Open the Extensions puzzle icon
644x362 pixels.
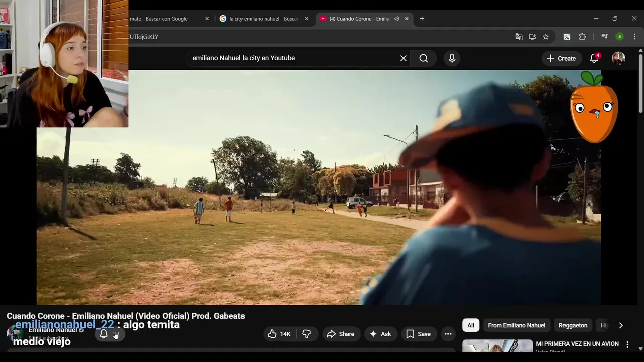(583, 37)
